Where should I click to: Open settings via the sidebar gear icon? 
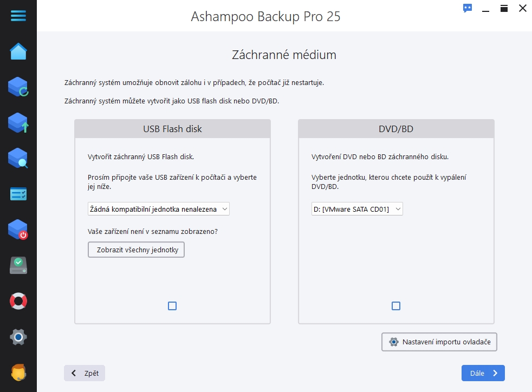18,337
